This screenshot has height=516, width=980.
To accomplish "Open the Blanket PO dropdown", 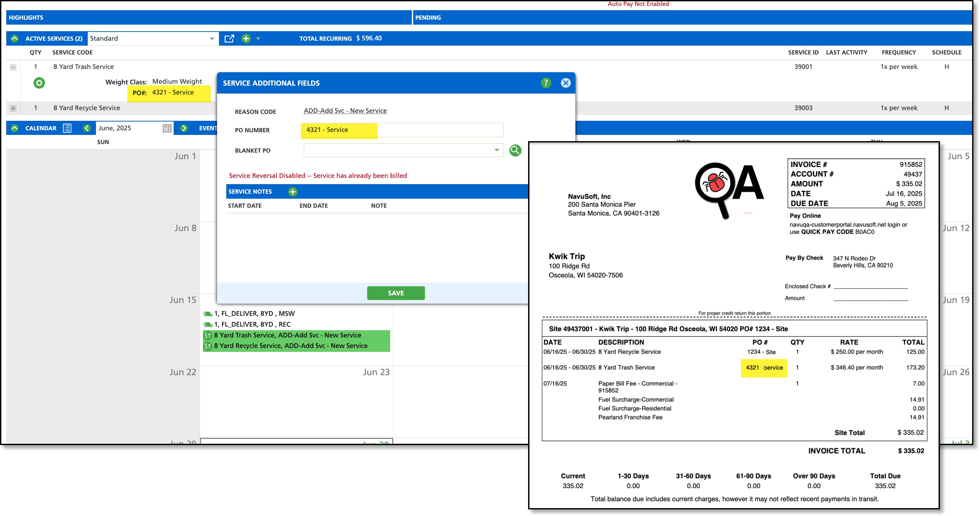I will click(497, 150).
